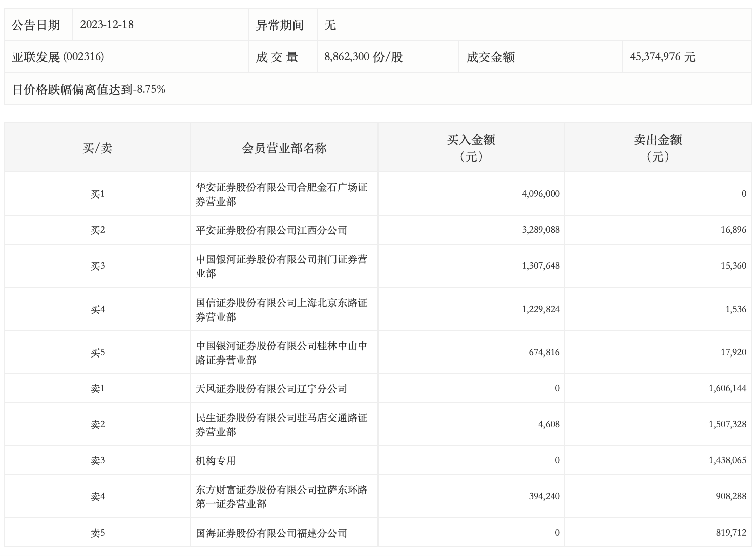Viewport: 756px width, 556px height.
Task: Click the announcement date 2023-12-18
Action: click(x=106, y=25)
